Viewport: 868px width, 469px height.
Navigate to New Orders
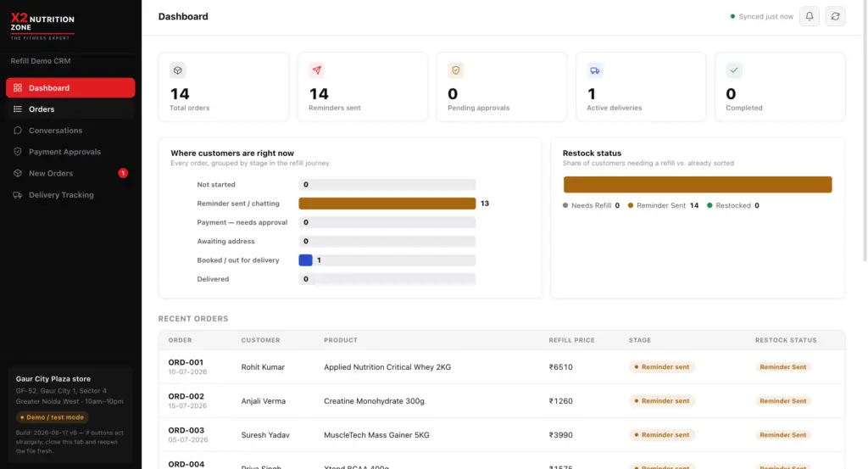70,173
